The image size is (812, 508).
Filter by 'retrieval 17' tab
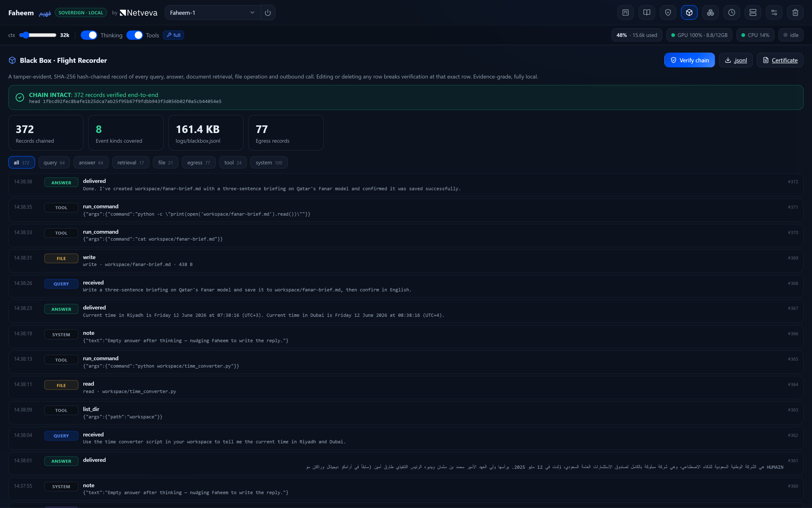coord(131,163)
